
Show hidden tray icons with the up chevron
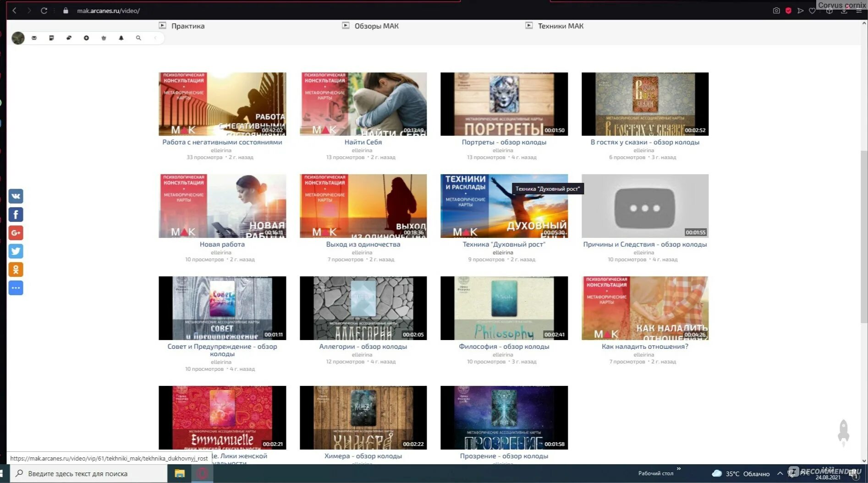(x=780, y=473)
